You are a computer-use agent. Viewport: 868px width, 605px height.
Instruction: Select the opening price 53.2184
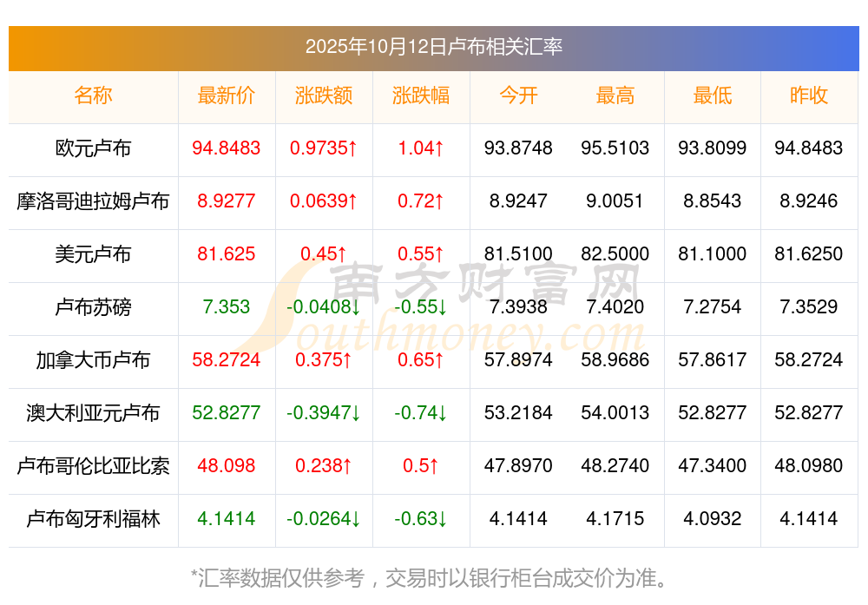518,412
